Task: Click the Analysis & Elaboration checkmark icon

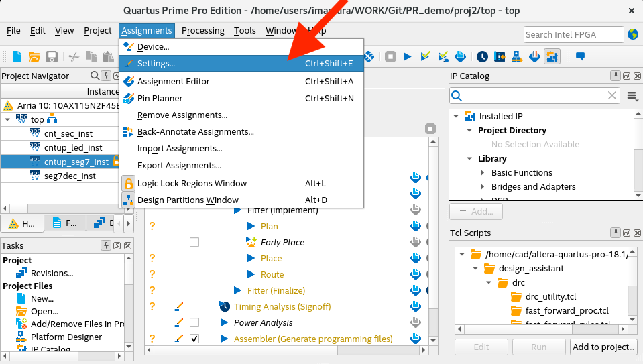Action: (x=425, y=56)
